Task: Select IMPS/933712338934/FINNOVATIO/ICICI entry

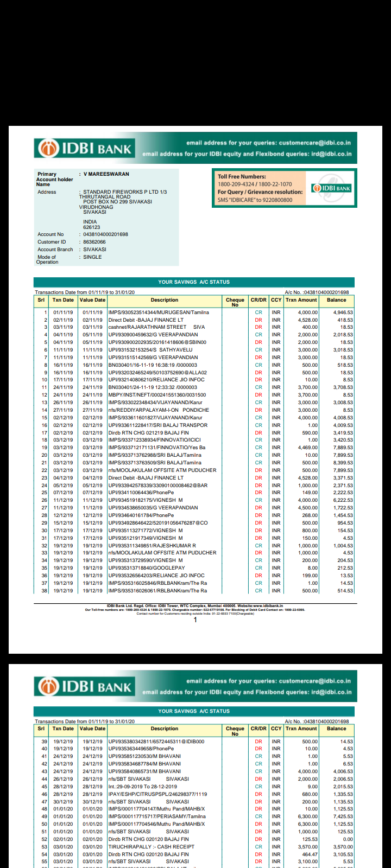Action: pyautogui.click(x=154, y=440)
